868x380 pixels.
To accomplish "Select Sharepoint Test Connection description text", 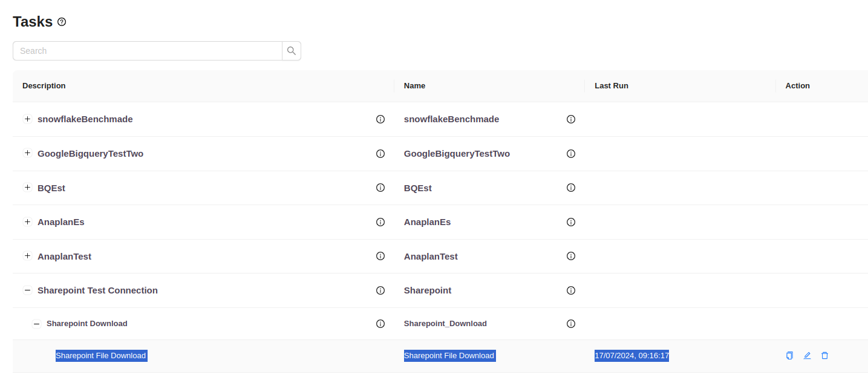I will [97, 290].
